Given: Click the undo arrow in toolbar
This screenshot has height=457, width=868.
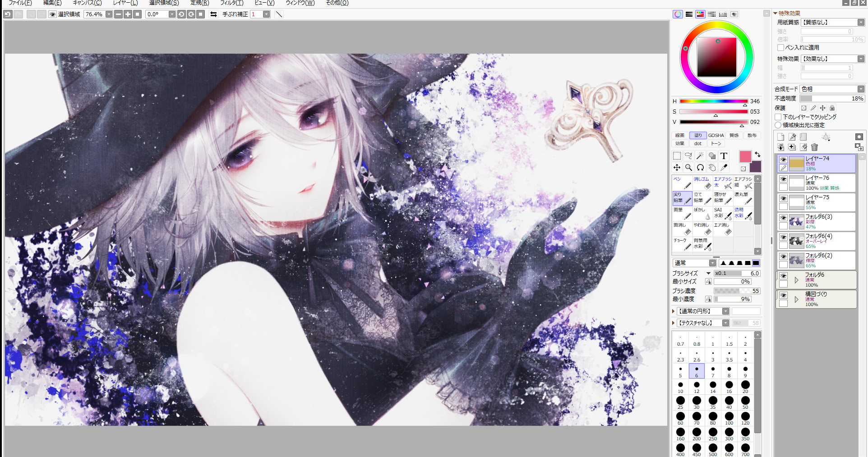Looking at the screenshot, I should pos(8,14).
